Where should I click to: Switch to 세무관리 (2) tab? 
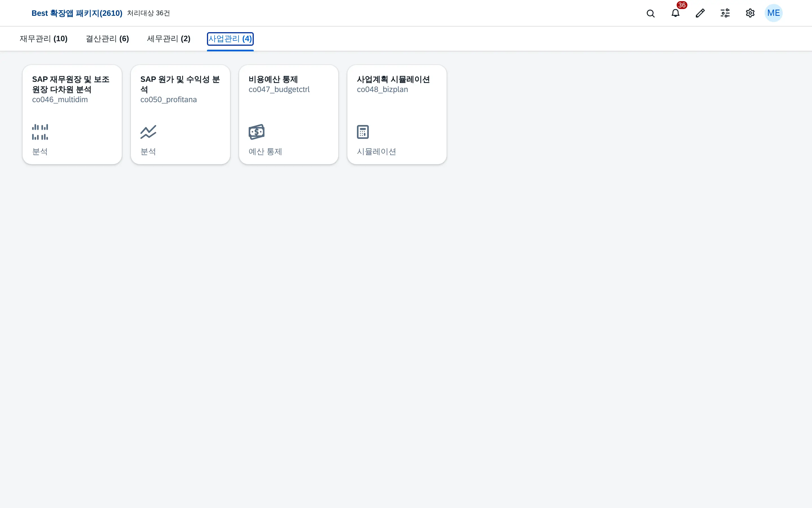(169, 39)
